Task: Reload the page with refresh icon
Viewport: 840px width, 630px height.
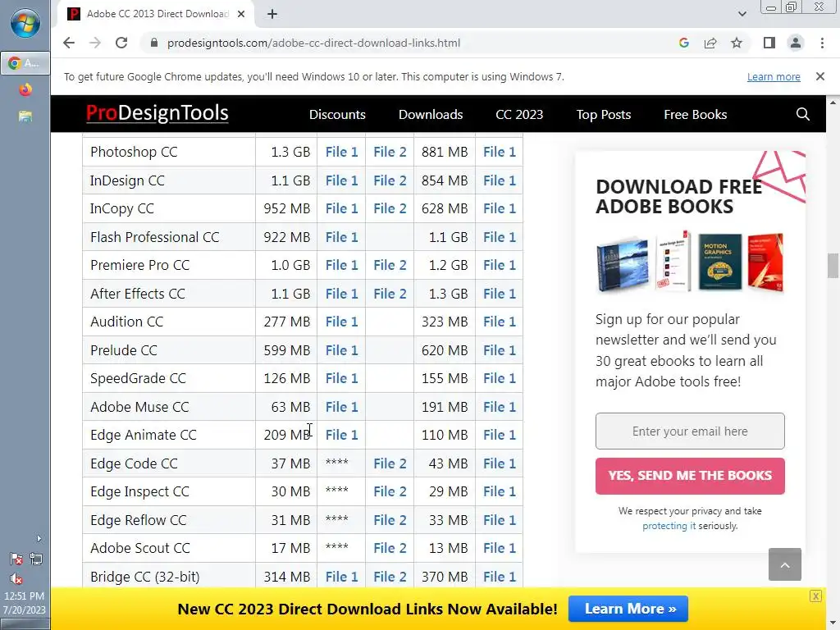Action: [x=121, y=43]
